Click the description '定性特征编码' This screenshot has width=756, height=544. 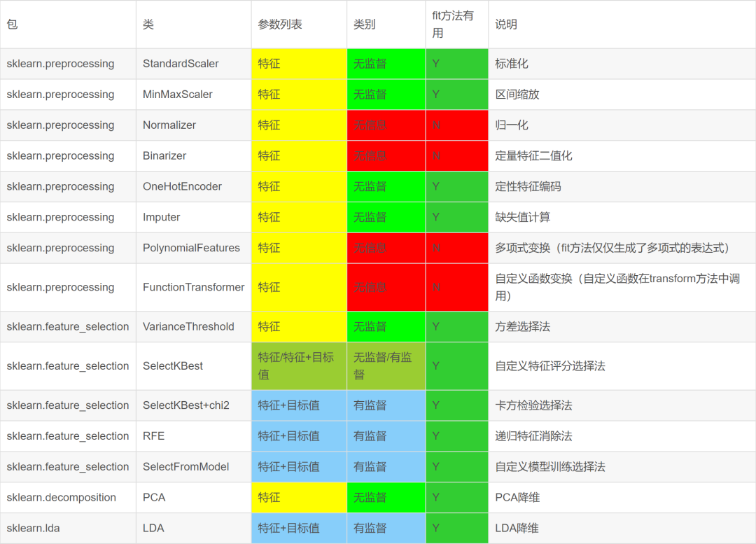coord(622,187)
